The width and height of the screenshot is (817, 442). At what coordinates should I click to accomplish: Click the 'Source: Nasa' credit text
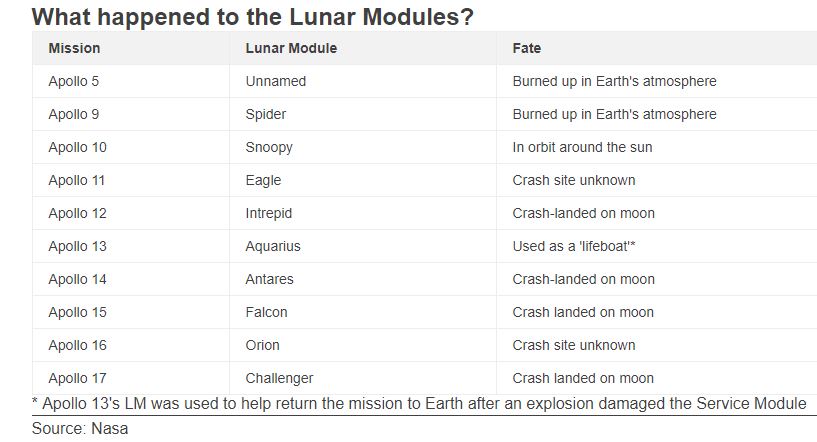pos(80,428)
